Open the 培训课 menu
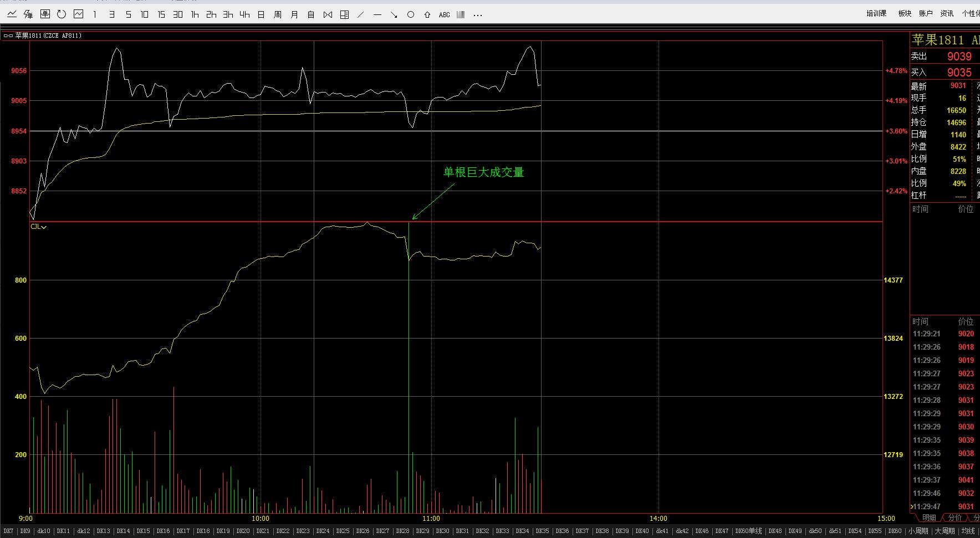The height and width of the screenshot is (538, 980). point(876,13)
